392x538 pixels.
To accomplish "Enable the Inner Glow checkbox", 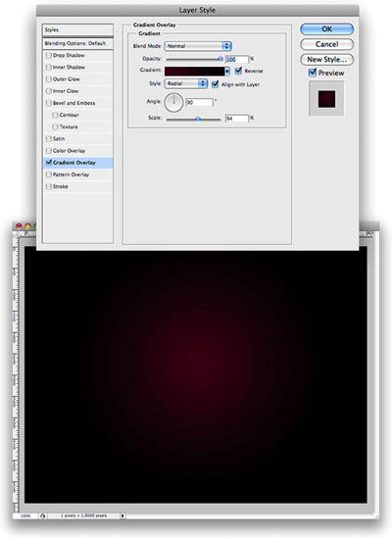I will pyautogui.click(x=49, y=91).
